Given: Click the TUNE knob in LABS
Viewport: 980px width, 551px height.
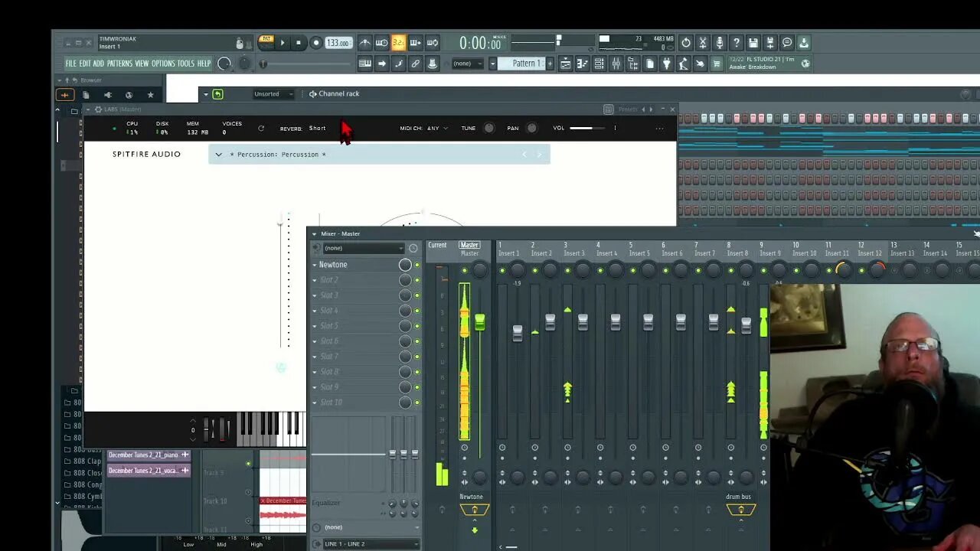Looking at the screenshot, I should pyautogui.click(x=488, y=129).
